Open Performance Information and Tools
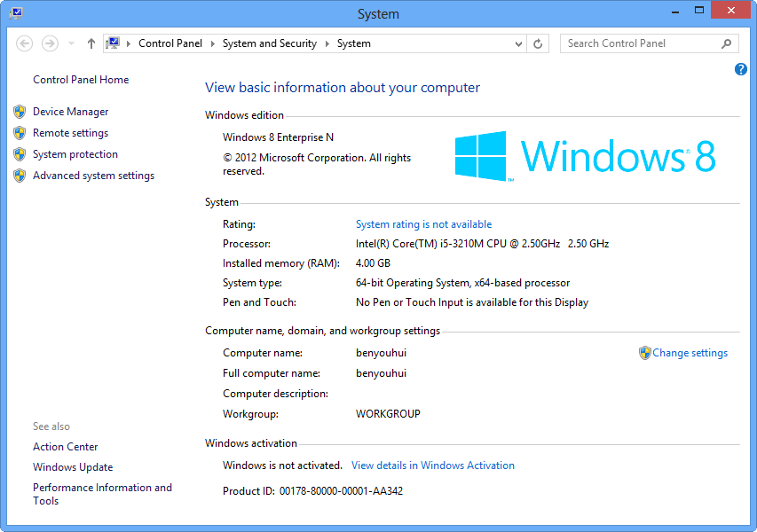The width and height of the screenshot is (757, 532). click(102, 494)
